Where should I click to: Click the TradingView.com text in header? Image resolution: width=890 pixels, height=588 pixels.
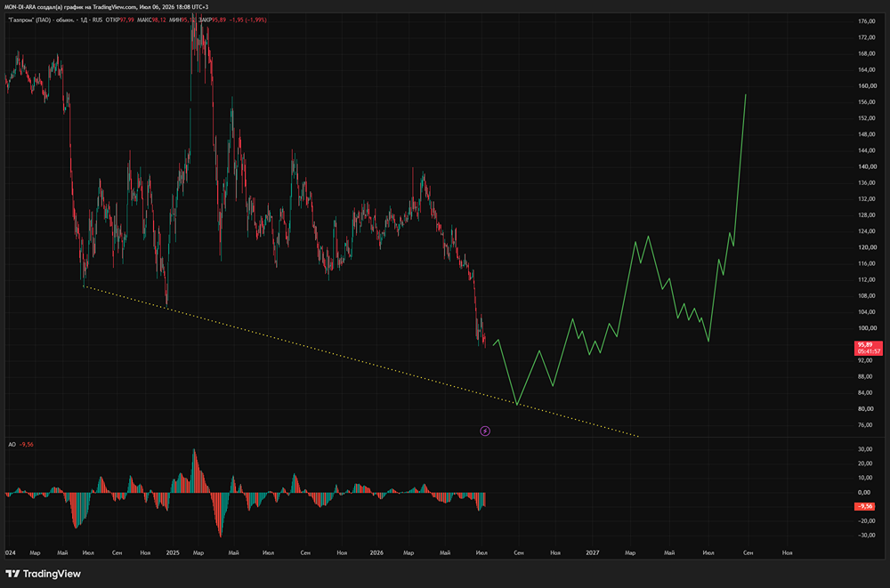click(x=114, y=7)
